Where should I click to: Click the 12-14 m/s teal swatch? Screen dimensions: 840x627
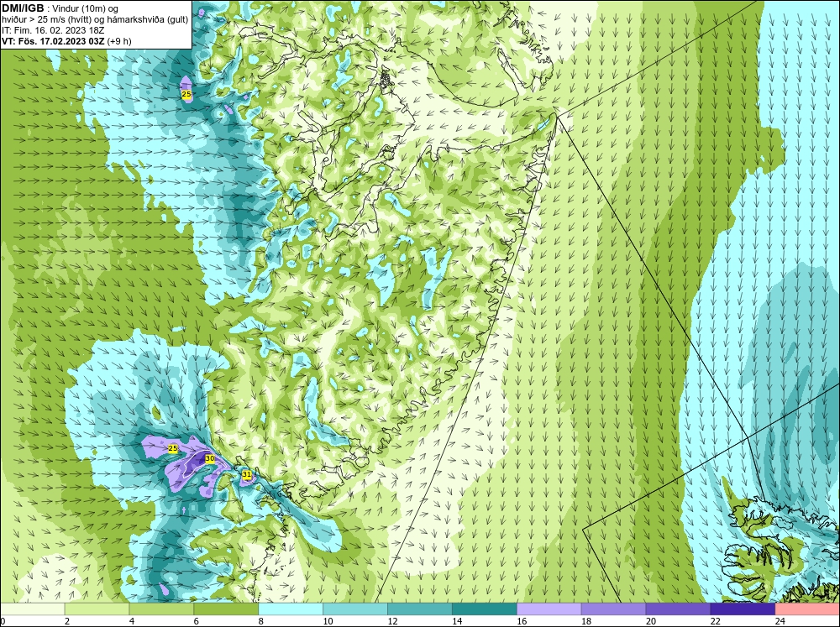coord(419,609)
